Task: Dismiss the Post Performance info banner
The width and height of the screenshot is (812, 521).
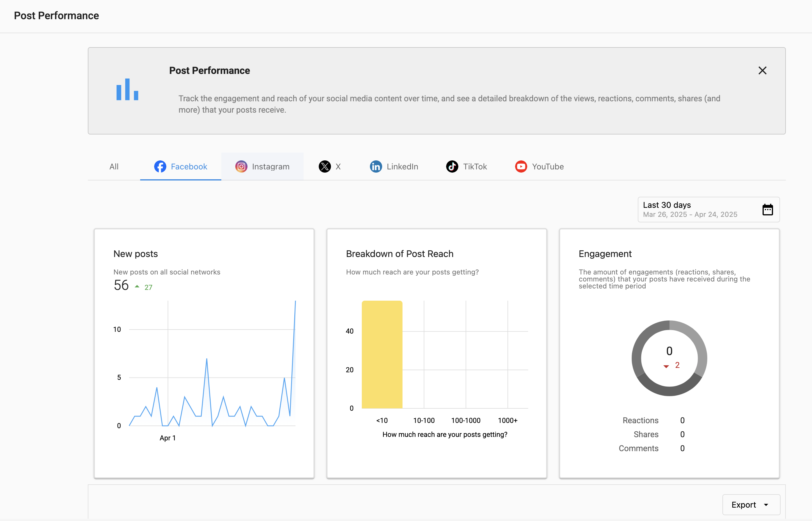Action: 762,70
